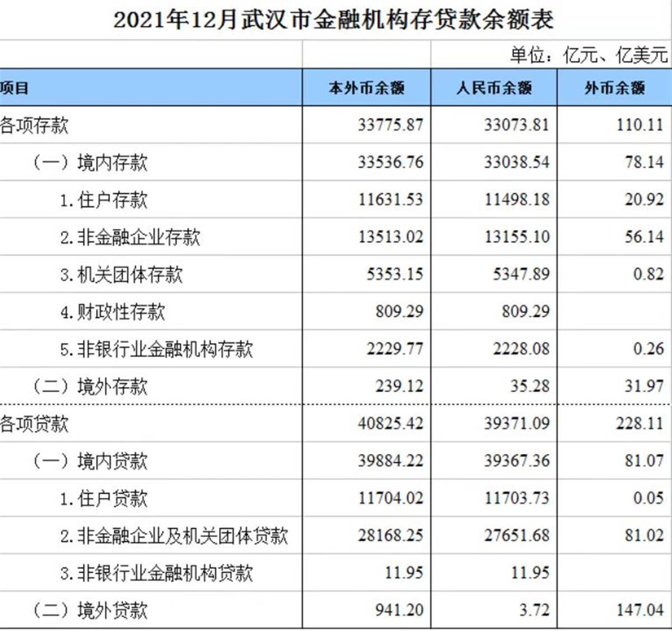The image size is (672, 631).
Task: Click the cell showing 33775.87
Action: click(390, 125)
